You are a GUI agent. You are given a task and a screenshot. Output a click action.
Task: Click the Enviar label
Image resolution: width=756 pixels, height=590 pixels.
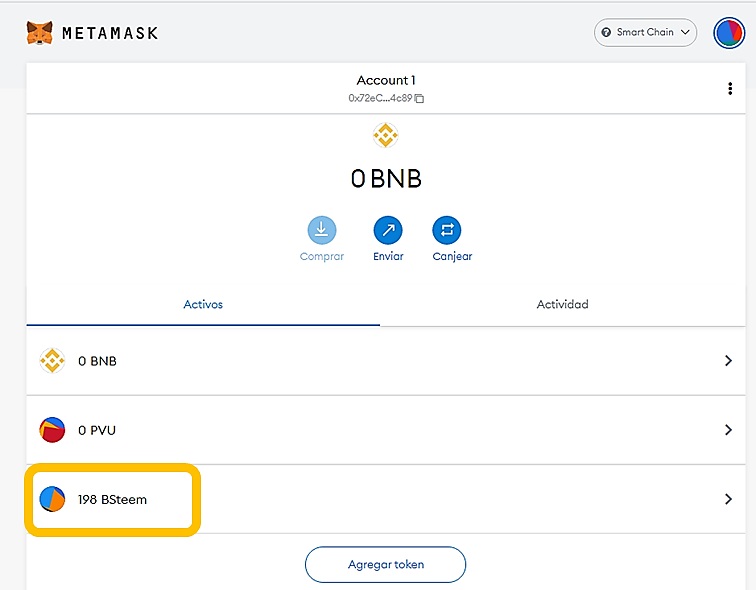point(388,256)
